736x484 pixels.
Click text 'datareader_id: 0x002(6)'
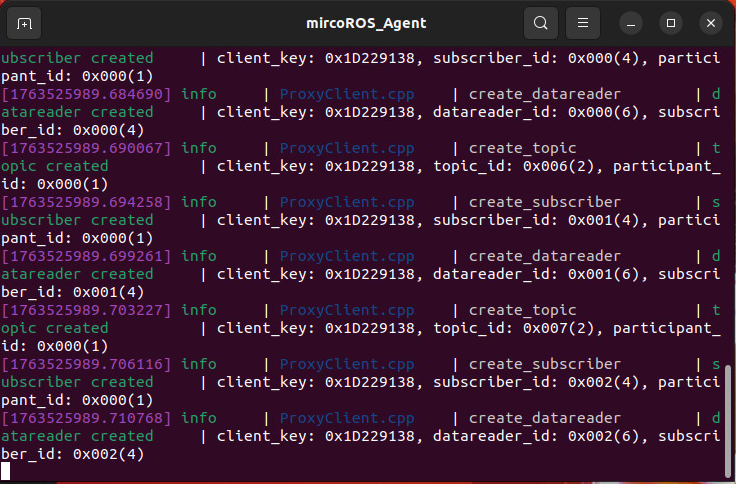(536, 436)
